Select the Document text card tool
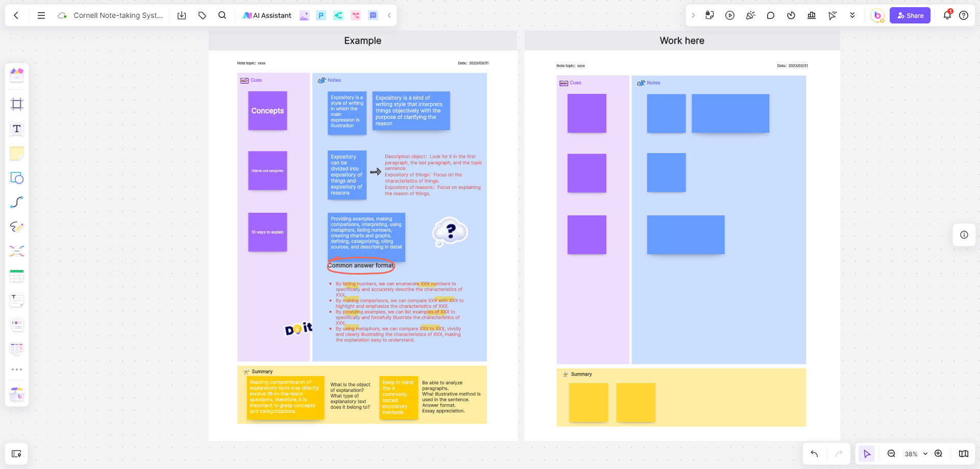 [x=17, y=300]
